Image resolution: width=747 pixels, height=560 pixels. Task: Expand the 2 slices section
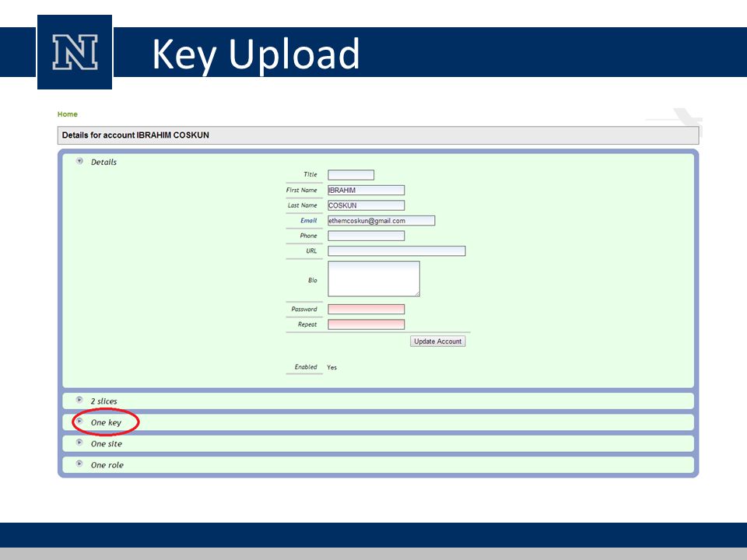[79, 400]
